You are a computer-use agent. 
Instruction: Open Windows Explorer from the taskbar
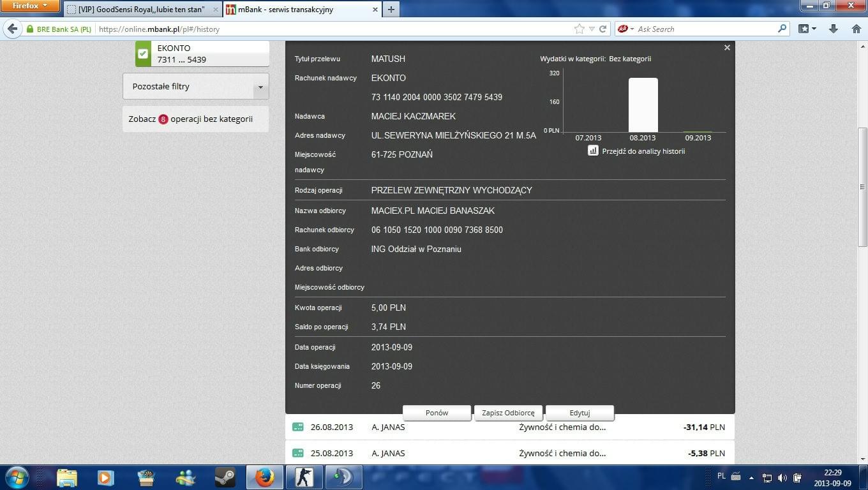[x=66, y=477]
